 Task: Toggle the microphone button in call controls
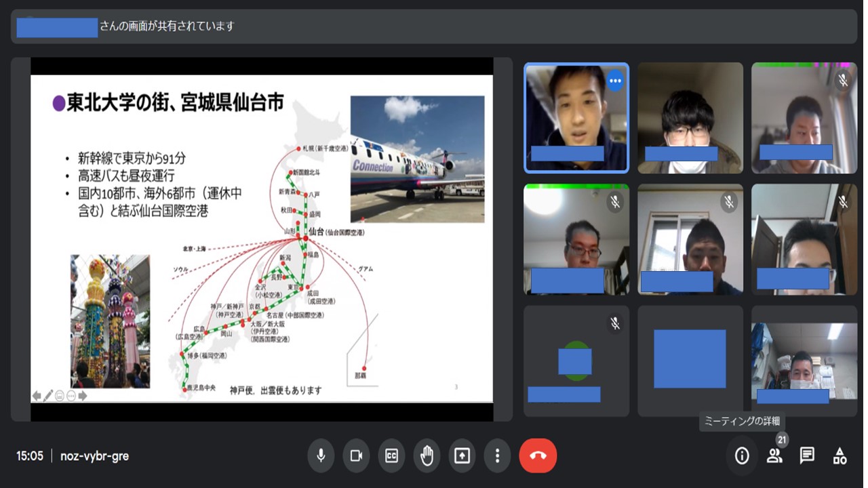tap(321, 456)
